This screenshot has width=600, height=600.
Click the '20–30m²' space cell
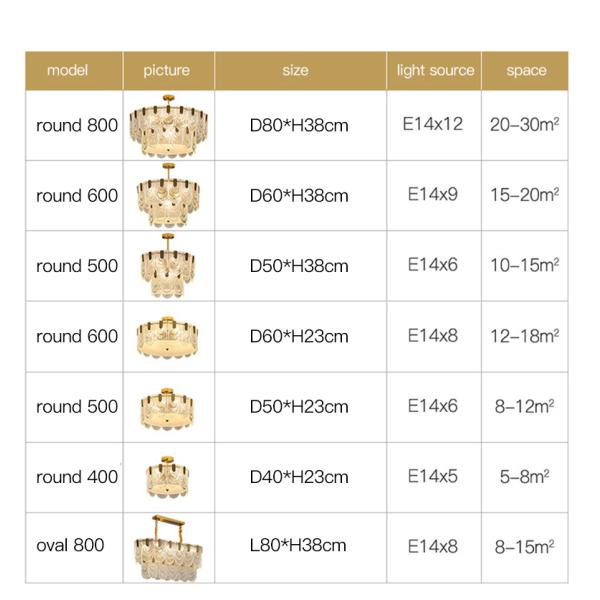[524, 126]
